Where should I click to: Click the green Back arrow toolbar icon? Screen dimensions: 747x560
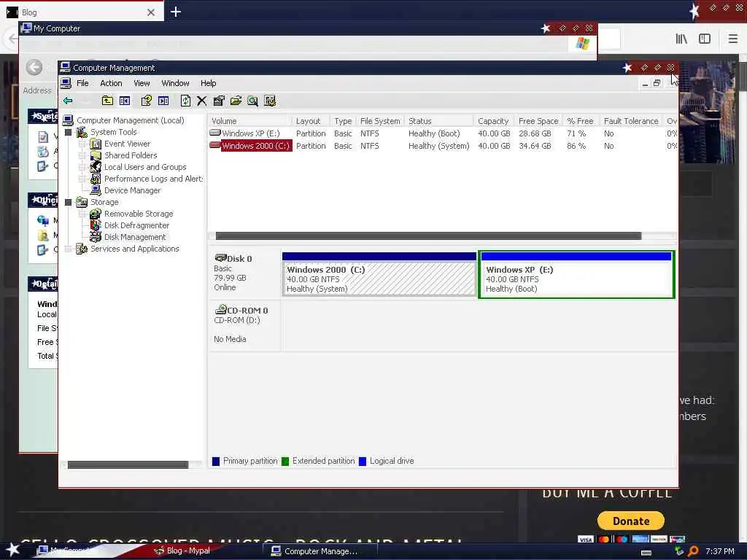pos(68,101)
